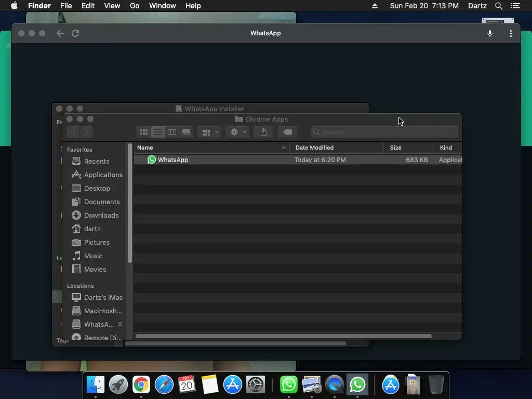Select 'Today at 6:20 PM' date cell
Screen dimensions: 532x399
[320, 160]
